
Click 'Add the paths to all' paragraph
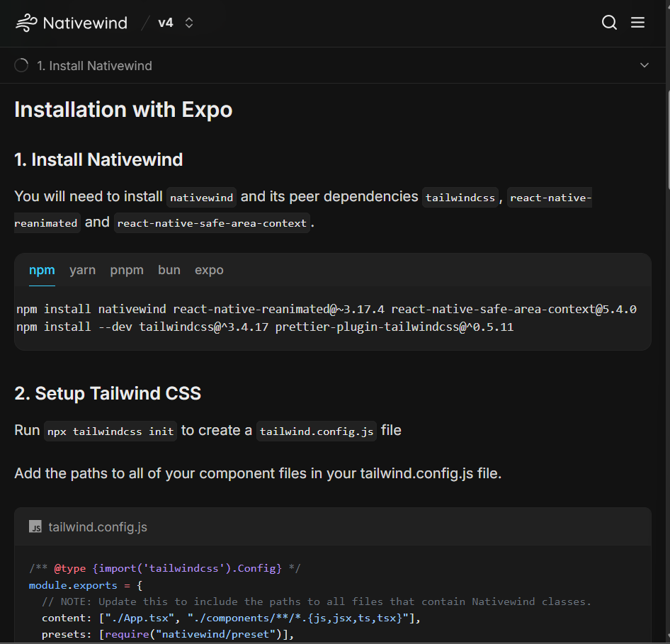[258, 473]
